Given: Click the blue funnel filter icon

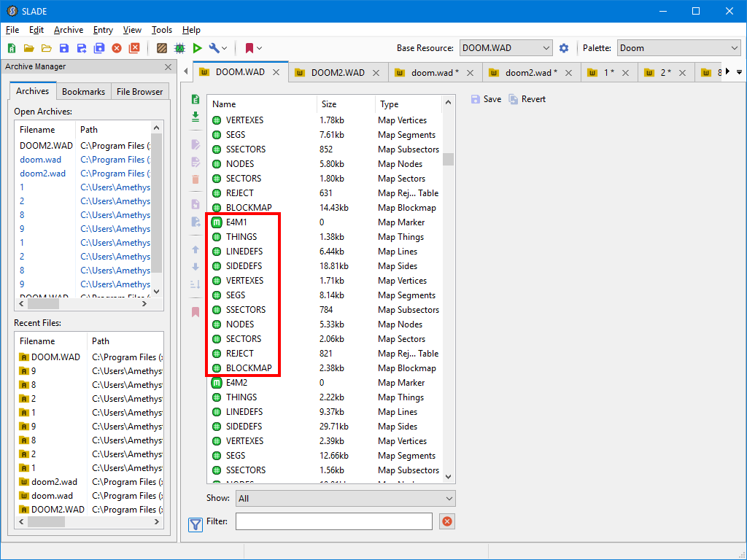Looking at the screenshot, I should [x=196, y=525].
